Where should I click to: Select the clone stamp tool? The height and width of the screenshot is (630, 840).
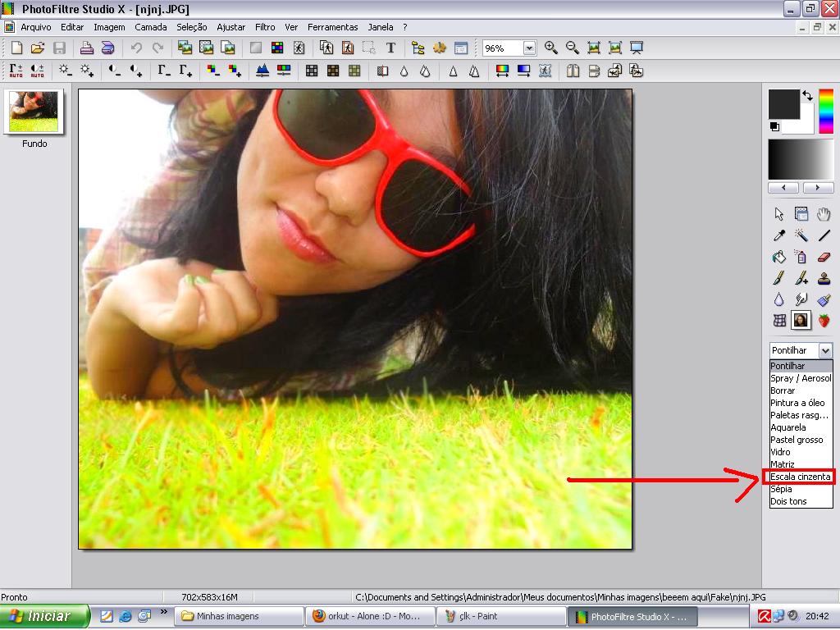[x=824, y=278]
